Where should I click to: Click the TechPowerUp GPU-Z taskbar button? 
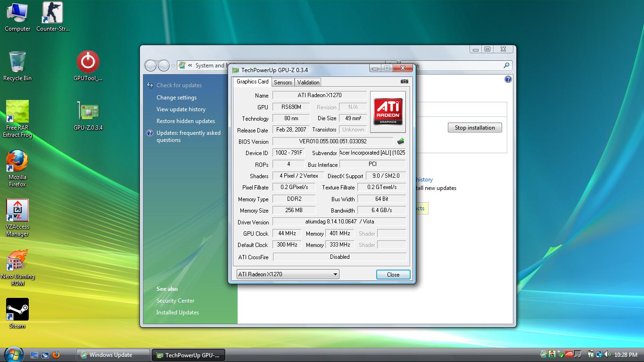(x=188, y=355)
